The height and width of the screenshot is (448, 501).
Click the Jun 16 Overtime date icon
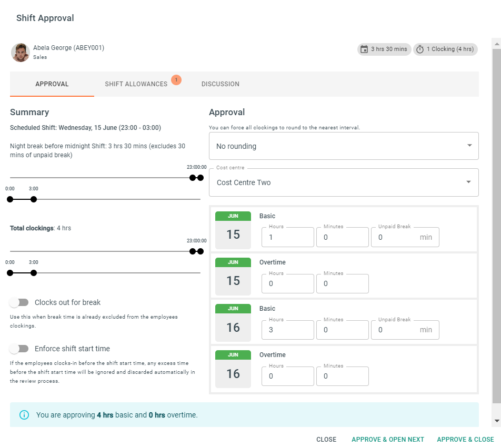tap(233, 369)
